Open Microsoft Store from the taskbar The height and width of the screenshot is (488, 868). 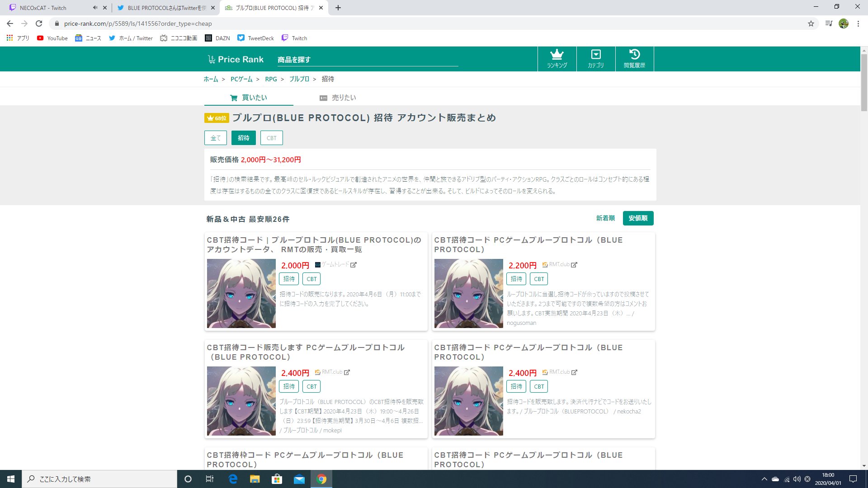(x=277, y=479)
